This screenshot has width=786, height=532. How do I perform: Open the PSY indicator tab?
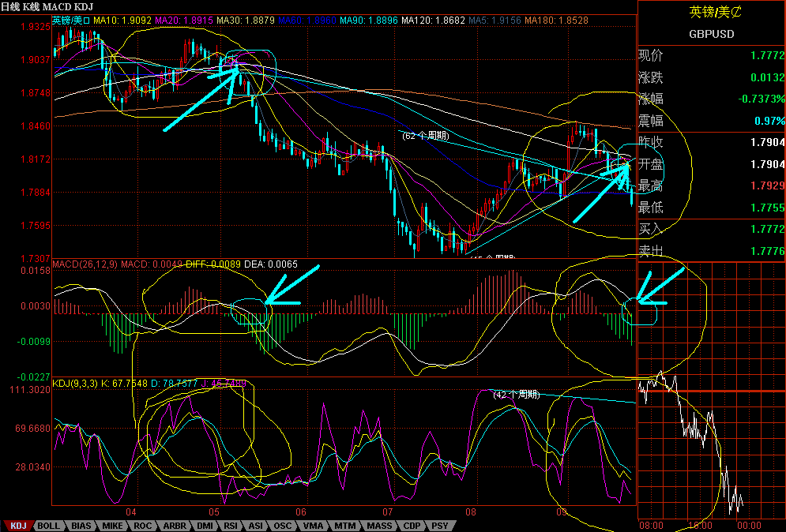440,526
